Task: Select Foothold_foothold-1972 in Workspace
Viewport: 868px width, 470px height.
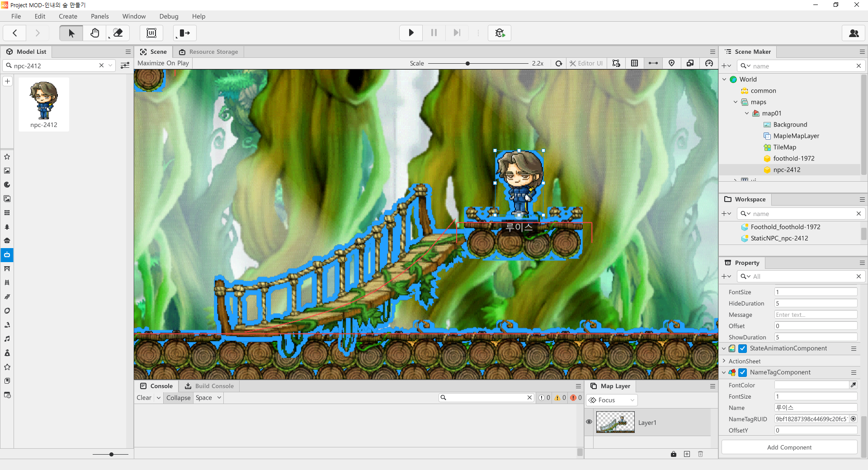Action: (x=785, y=227)
